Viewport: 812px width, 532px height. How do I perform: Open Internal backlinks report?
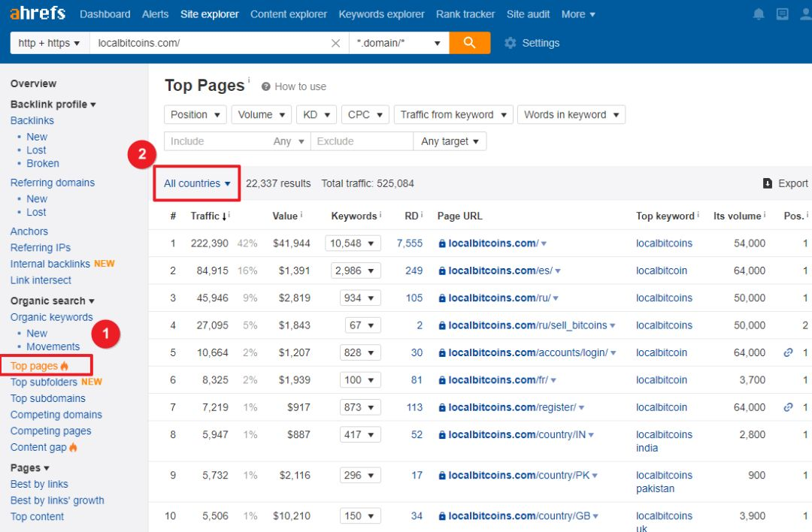point(50,264)
